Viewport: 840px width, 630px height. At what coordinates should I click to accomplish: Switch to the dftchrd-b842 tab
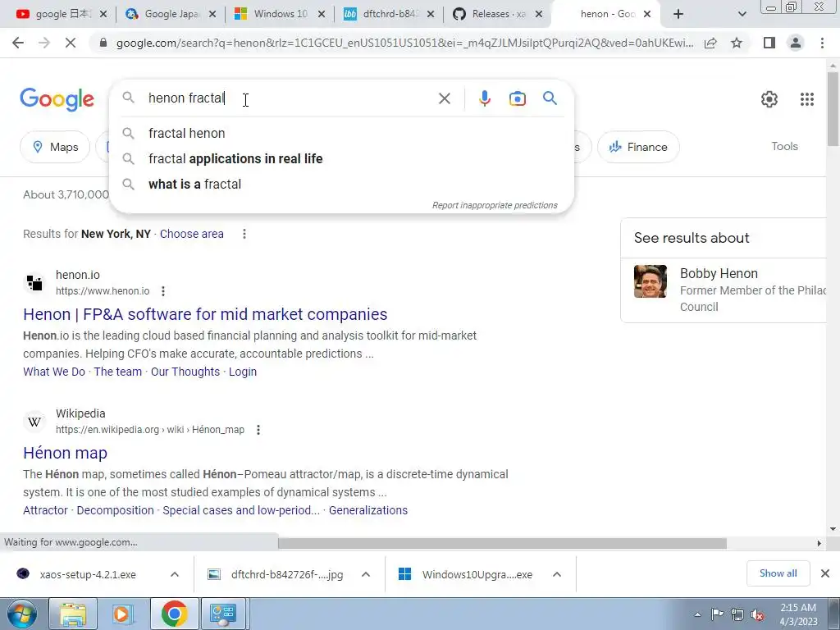click(x=389, y=14)
